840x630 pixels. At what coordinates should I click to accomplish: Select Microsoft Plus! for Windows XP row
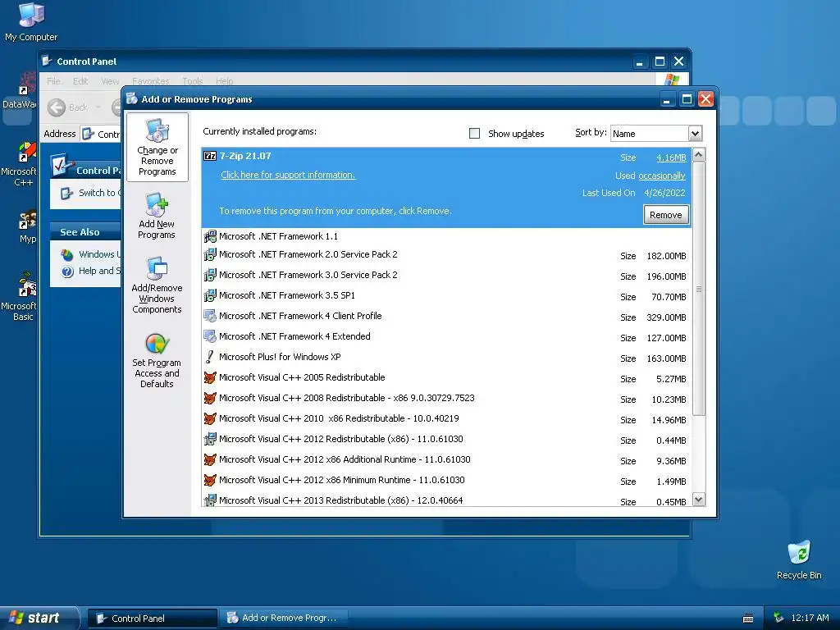[x=446, y=358]
